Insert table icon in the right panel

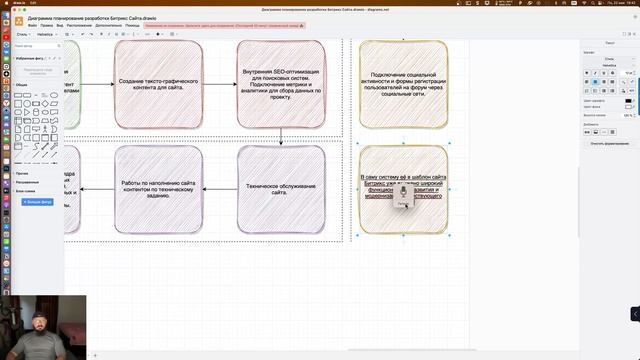tap(612, 132)
